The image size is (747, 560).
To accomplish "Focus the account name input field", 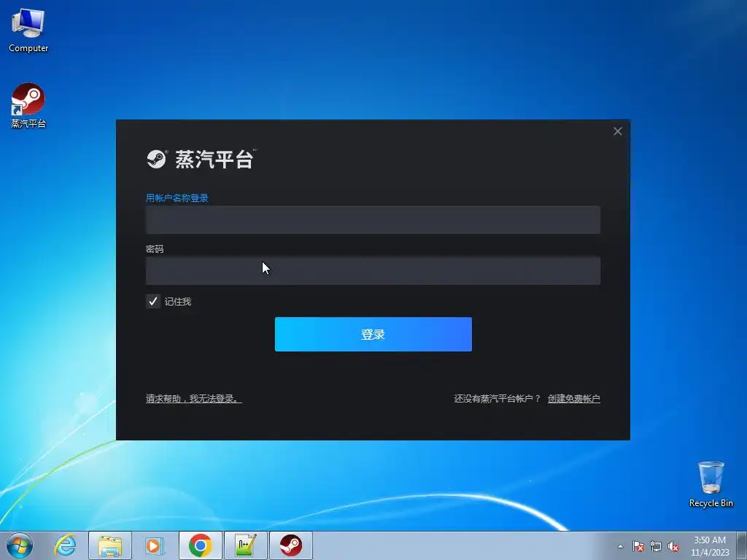I will click(x=373, y=220).
